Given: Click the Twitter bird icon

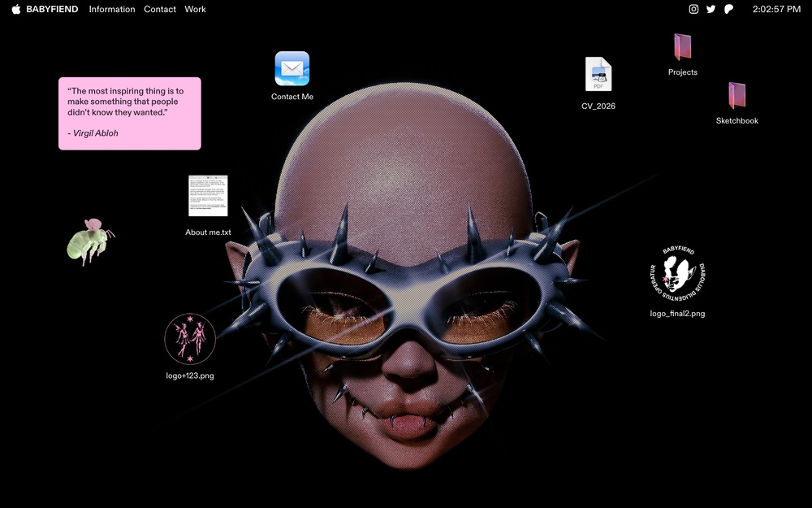Looking at the screenshot, I should point(711,9).
